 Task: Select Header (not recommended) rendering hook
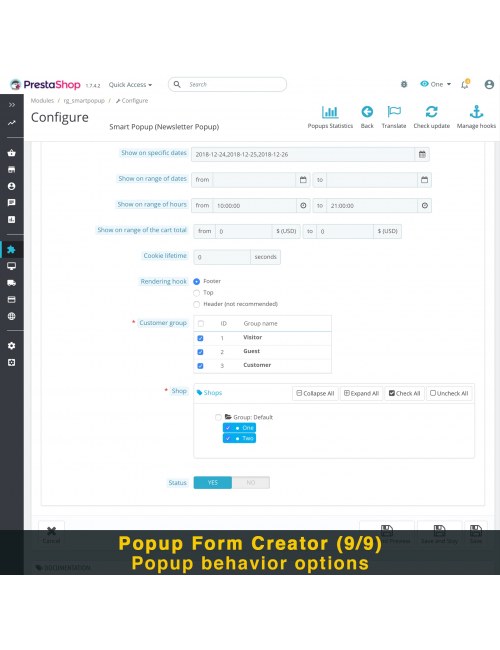pyautogui.click(x=197, y=305)
